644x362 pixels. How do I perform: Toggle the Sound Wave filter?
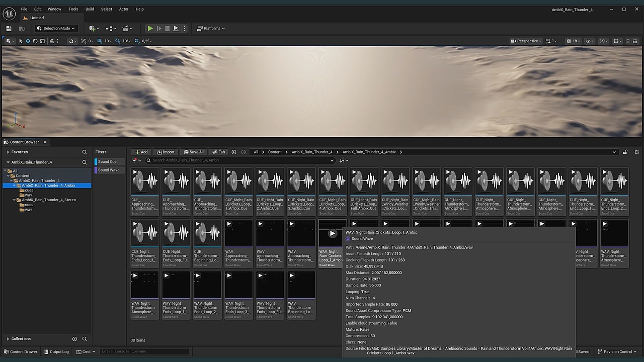click(109, 170)
